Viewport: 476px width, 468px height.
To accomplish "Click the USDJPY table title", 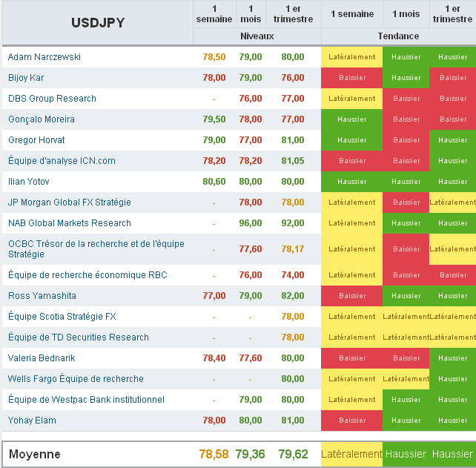I will point(98,23).
